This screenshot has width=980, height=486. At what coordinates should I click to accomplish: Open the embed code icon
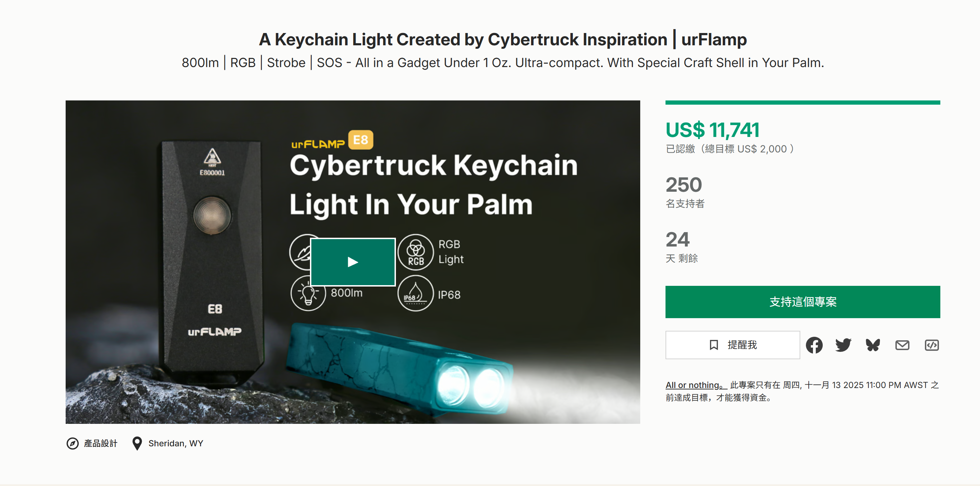[x=931, y=345]
